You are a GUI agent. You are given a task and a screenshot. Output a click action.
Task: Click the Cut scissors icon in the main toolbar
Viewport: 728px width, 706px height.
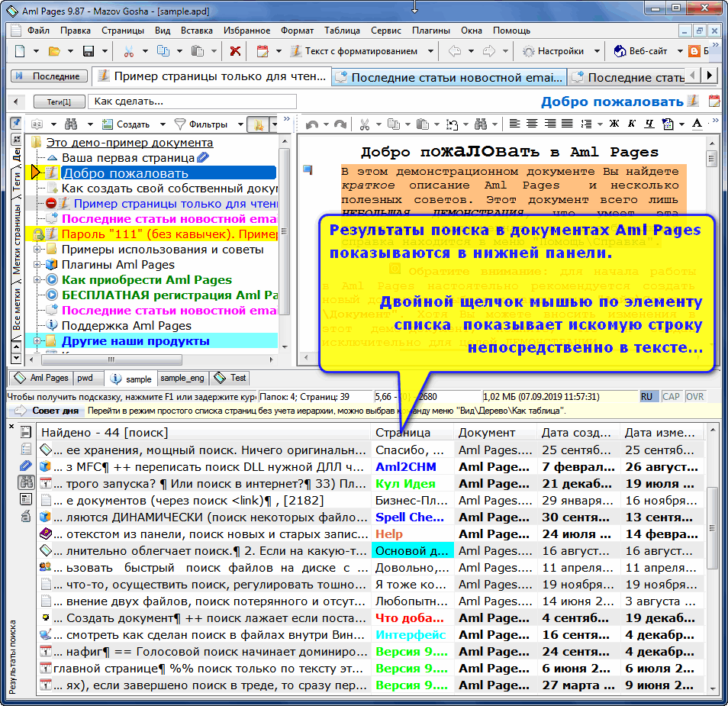[x=129, y=51]
